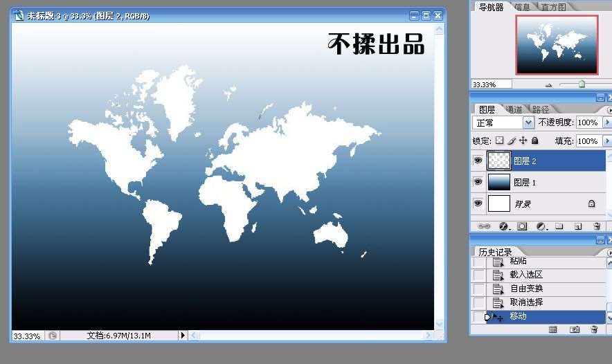Toggle visibility of 图层 1
The width and height of the screenshot is (612, 364).
click(478, 182)
